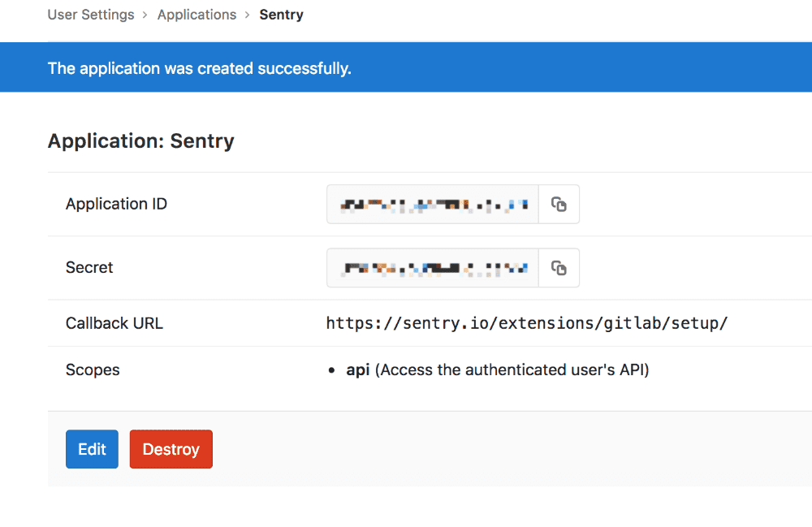Select the masked Application ID value
This screenshot has height=527, width=812.
tap(431, 204)
